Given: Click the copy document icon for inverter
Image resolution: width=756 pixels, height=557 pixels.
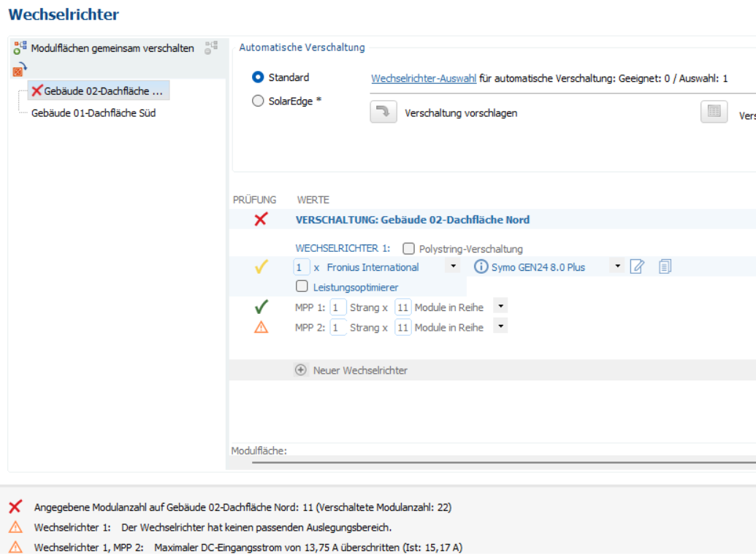Looking at the screenshot, I should coord(665,266).
